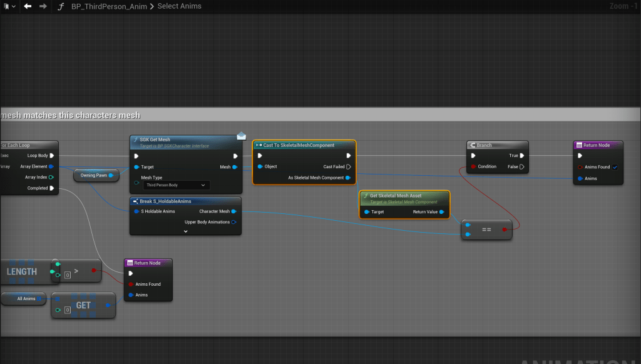
Task: Click the back navigation arrow
Action: tap(28, 6)
